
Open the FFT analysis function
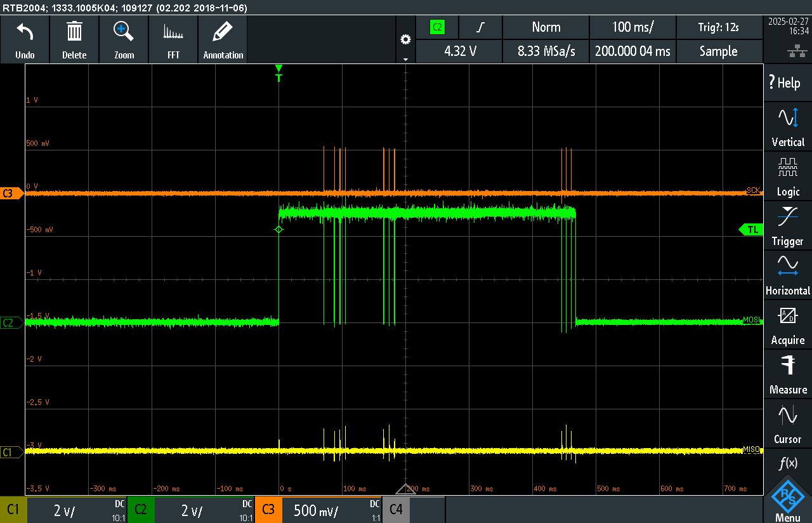pos(173,39)
